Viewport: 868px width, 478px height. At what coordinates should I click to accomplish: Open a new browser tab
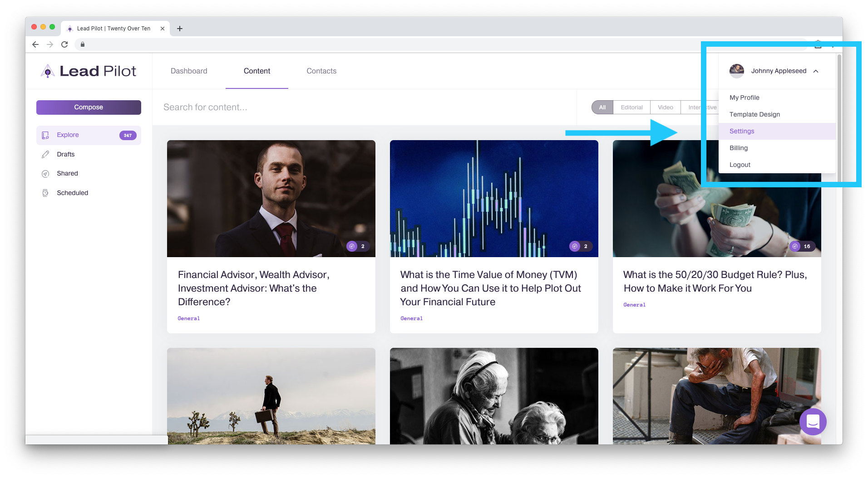180,29
